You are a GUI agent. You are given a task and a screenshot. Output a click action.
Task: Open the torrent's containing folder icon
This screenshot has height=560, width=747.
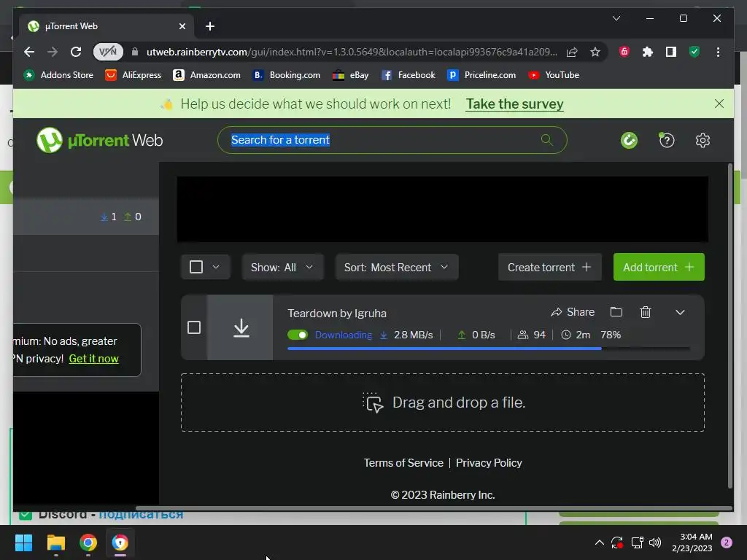coord(616,312)
